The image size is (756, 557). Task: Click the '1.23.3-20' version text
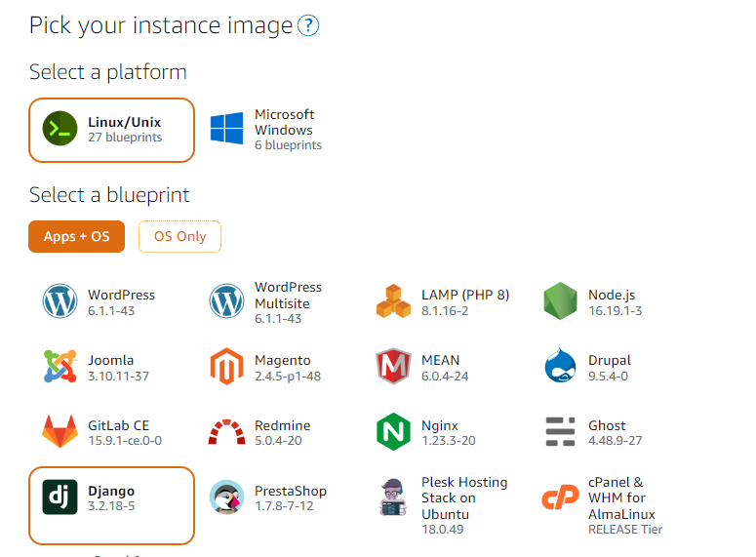click(x=449, y=441)
